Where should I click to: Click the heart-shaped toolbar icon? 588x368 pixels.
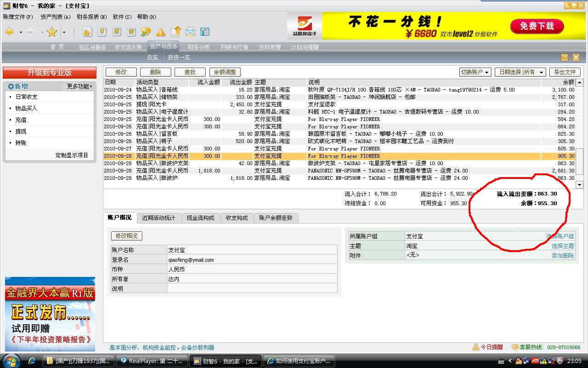pyautogui.click(x=146, y=32)
